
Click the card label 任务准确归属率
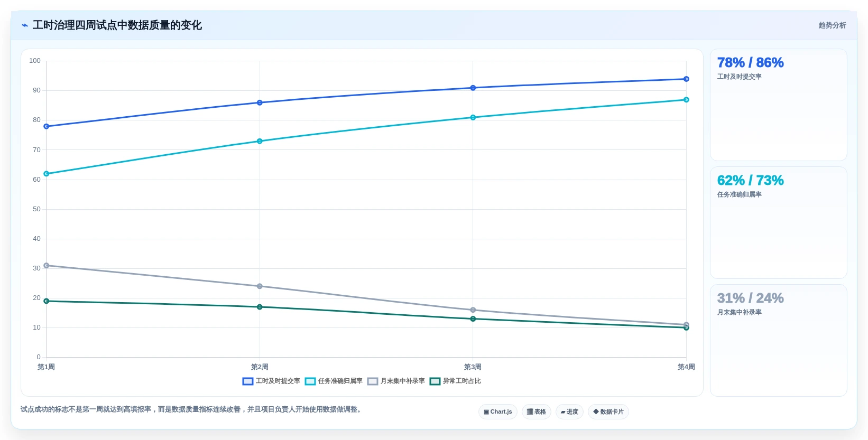[x=739, y=194]
